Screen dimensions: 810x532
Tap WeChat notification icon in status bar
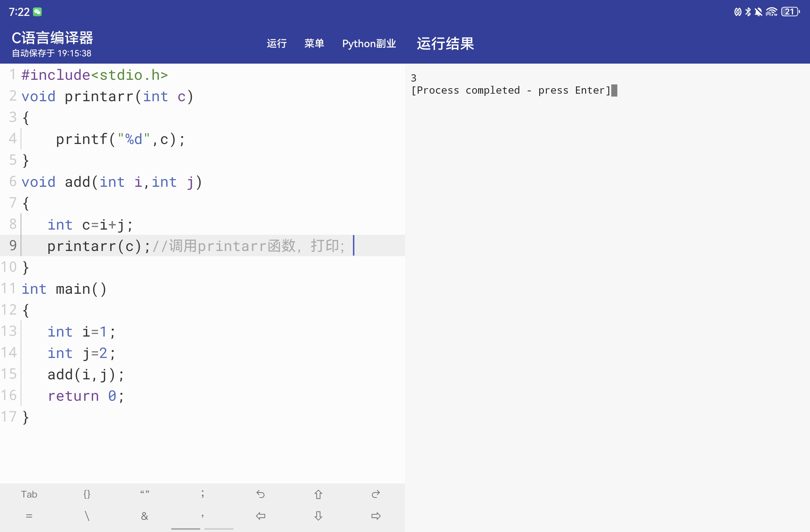[37, 12]
